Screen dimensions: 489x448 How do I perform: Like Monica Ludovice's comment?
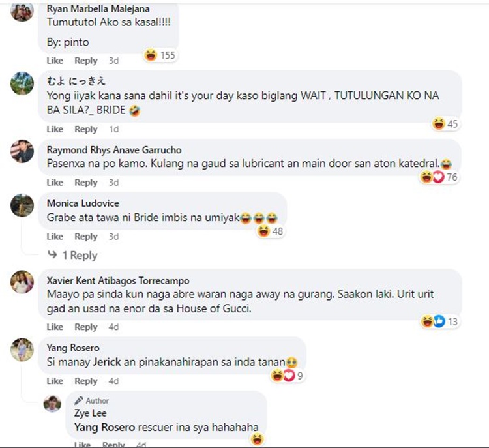tap(55, 237)
